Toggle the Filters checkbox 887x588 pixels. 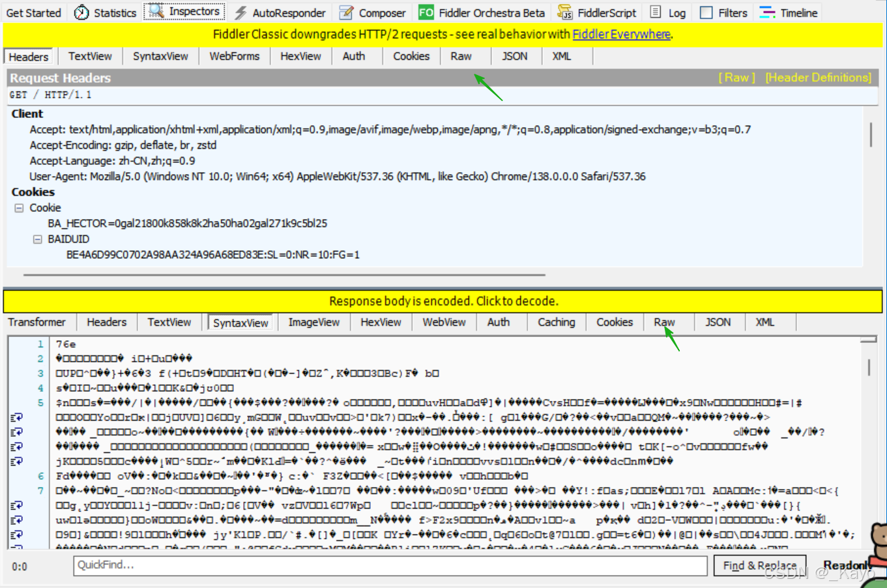coord(706,12)
